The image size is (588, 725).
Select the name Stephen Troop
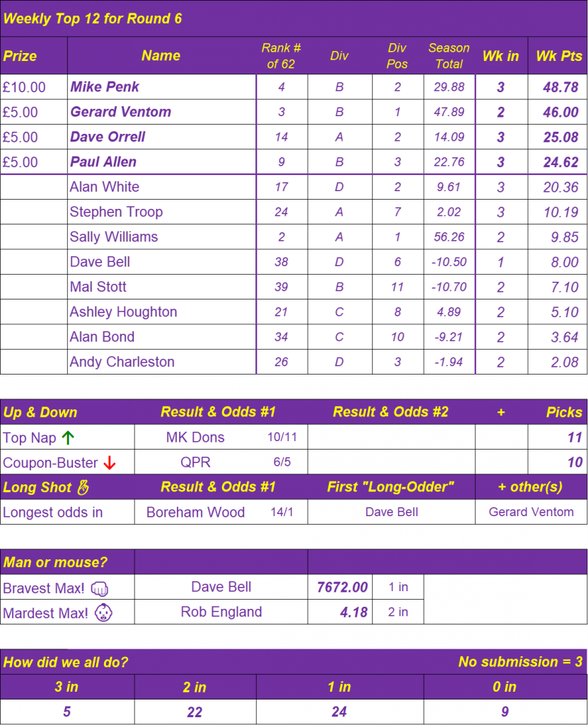tap(116, 211)
